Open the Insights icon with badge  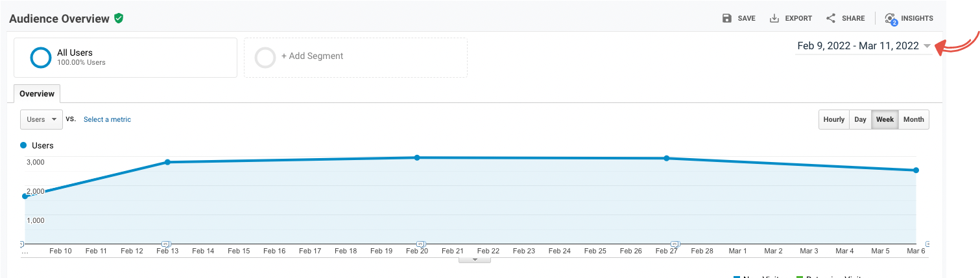(890, 19)
